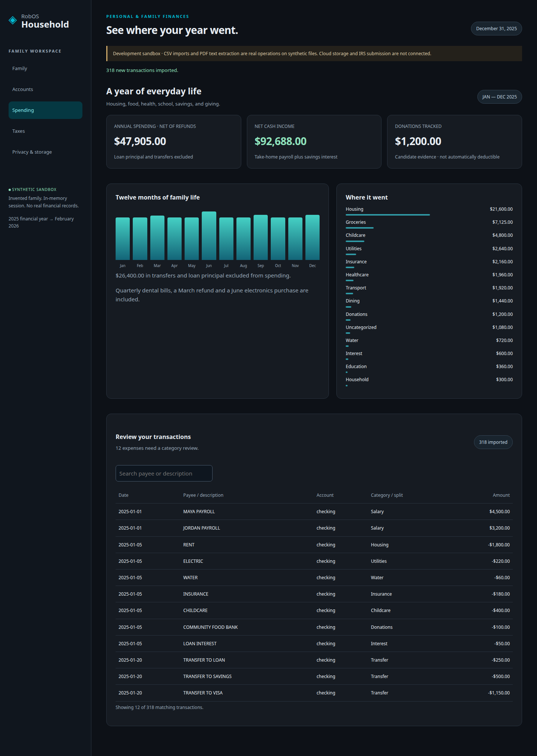
Task: Click the INSURANCE transaction payee
Action: (196, 594)
